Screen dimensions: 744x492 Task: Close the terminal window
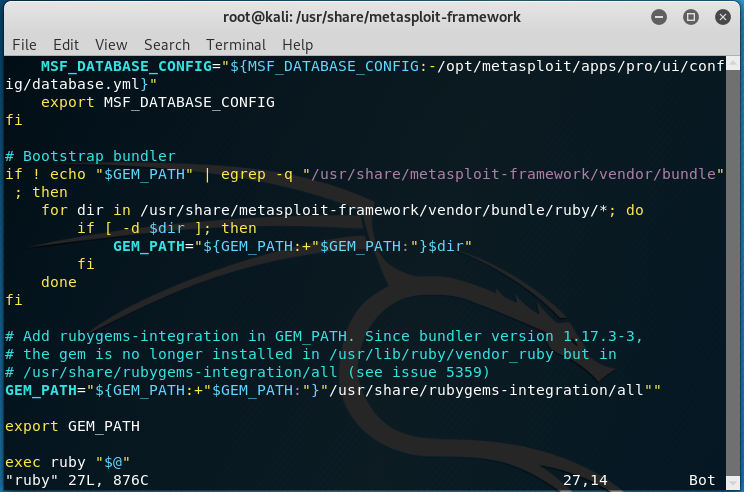coord(723,18)
